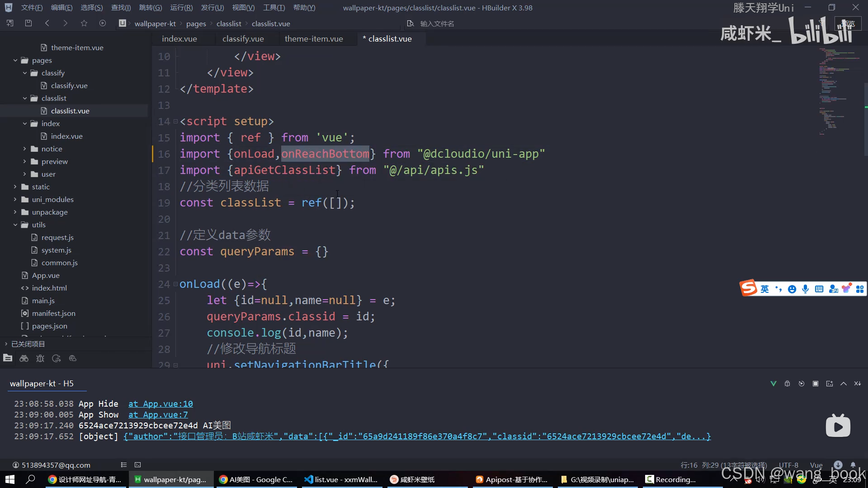Open the App.vue:10 console link
Image resolution: width=868 pixels, height=488 pixels.
pyautogui.click(x=160, y=404)
